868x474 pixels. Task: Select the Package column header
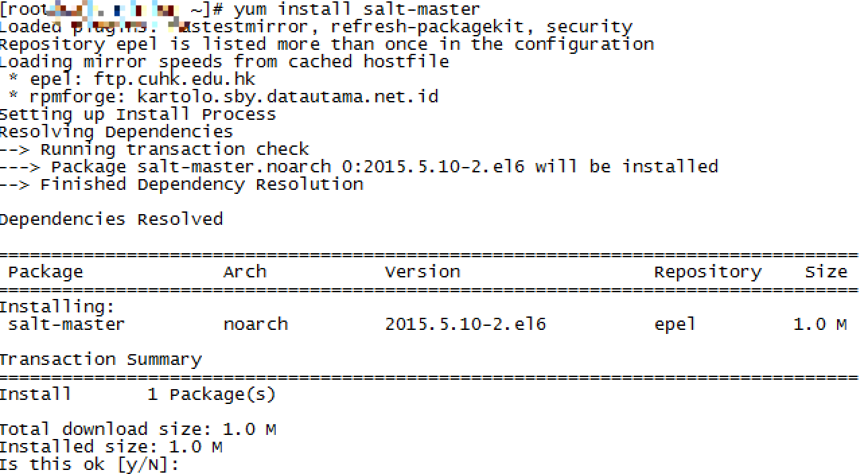(46, 272)
